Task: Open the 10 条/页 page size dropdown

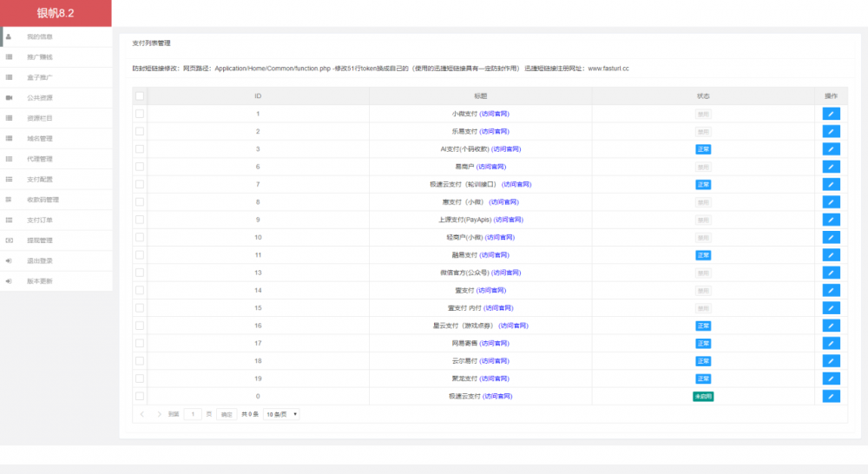Action: pyautogui.click(x=281, y=414)
